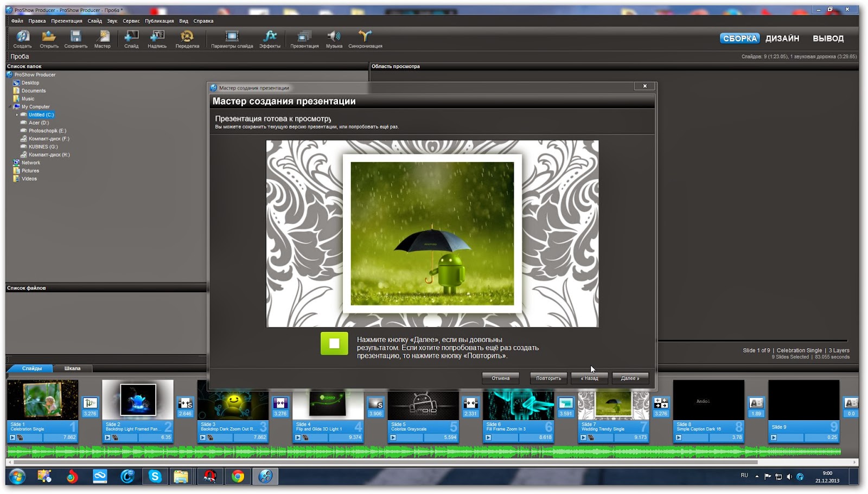Screen dimensions: 868x494
Task: Open Skype from the taskbar
Action: pyautogui.click(x=155, y=476)
